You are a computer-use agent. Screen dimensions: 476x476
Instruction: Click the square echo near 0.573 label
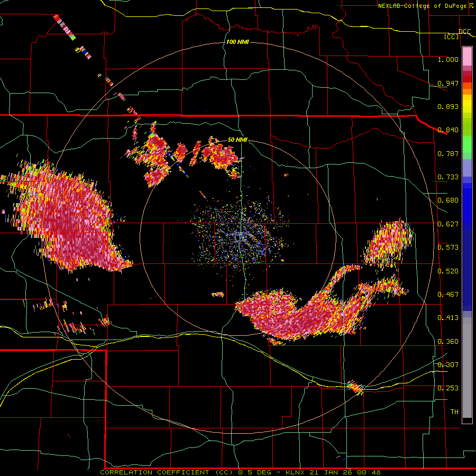[389, 243]
